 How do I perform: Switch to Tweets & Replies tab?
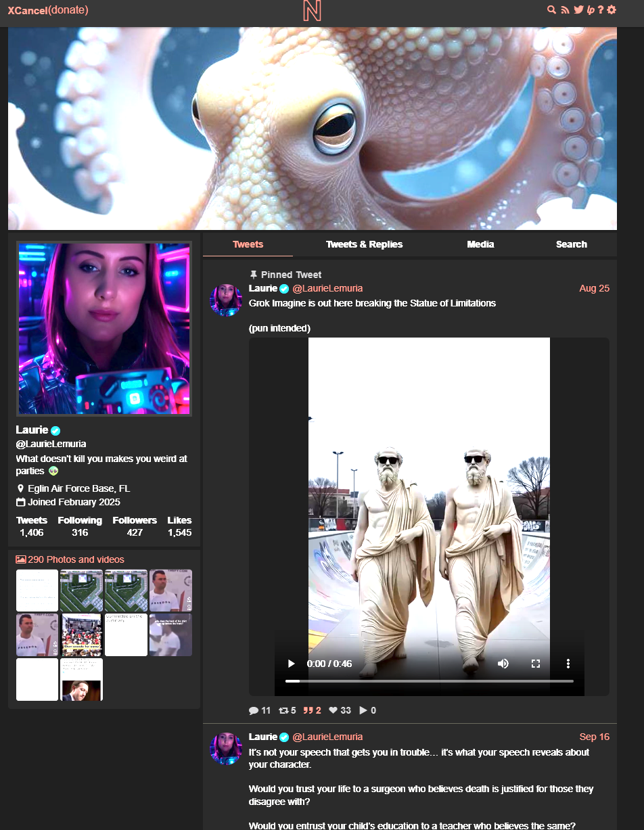click(x=364, y=244)
